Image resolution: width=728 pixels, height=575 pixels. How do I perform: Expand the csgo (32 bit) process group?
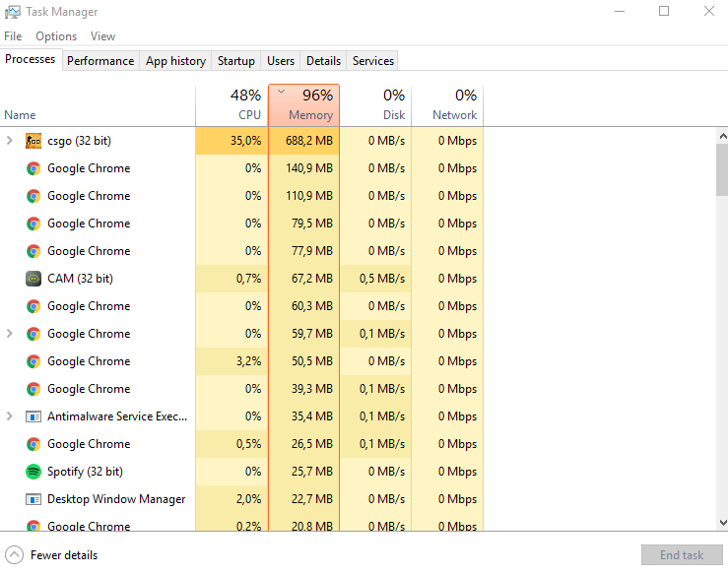10,141
